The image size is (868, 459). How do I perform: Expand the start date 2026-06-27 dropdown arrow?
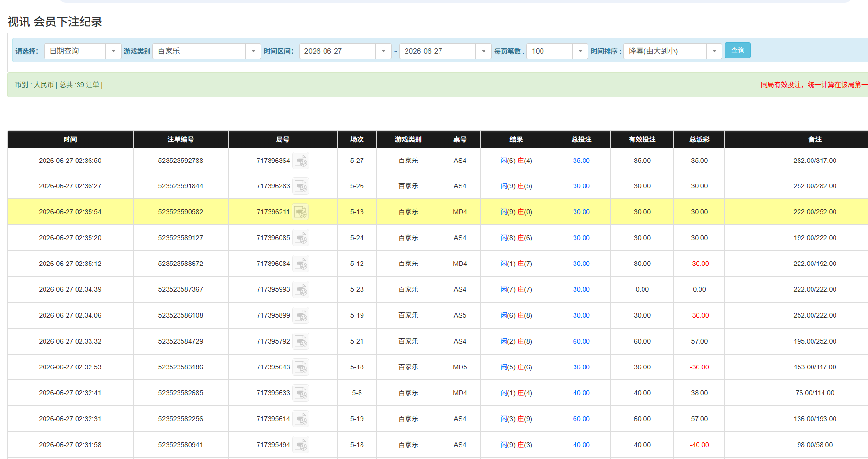click(x=383, y=51)
